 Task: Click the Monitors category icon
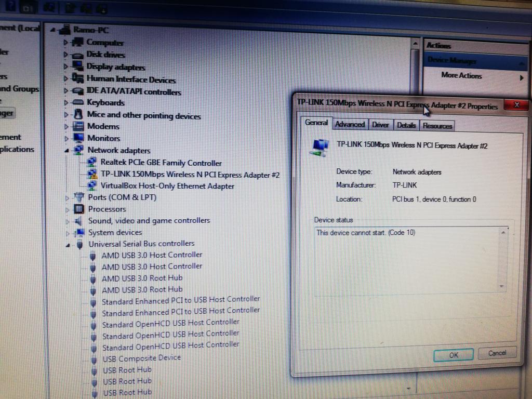click(x=78, y=138)
